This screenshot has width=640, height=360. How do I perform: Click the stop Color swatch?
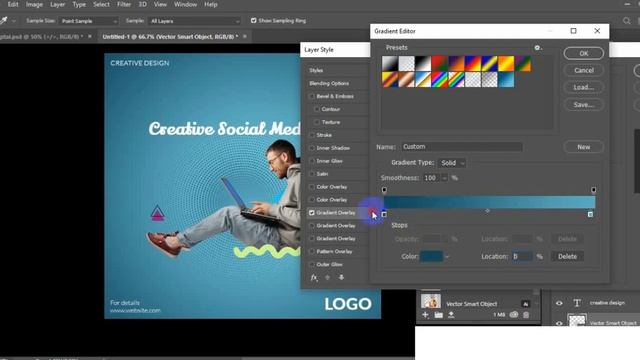pos(431,256)
